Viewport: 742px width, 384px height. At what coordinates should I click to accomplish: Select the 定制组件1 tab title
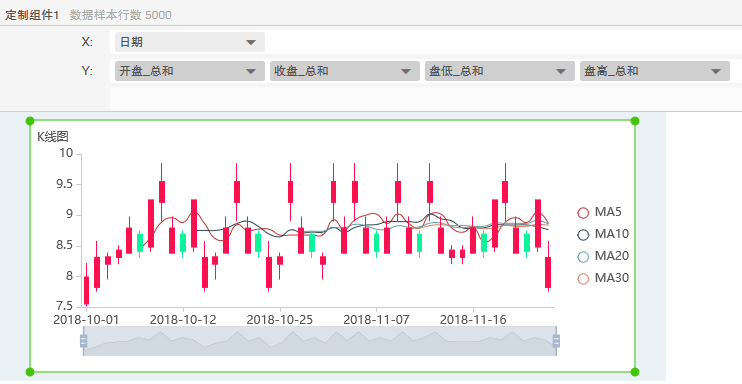pyautogui.click(x=32, y=15)
